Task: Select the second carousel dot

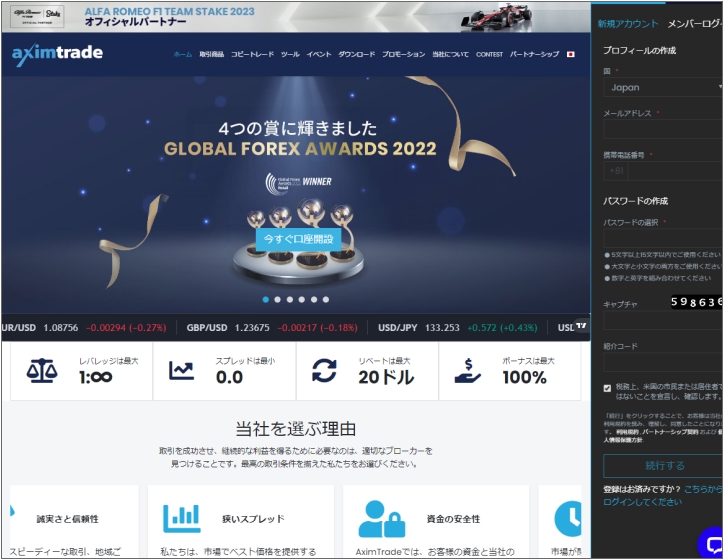Action: 278,299
